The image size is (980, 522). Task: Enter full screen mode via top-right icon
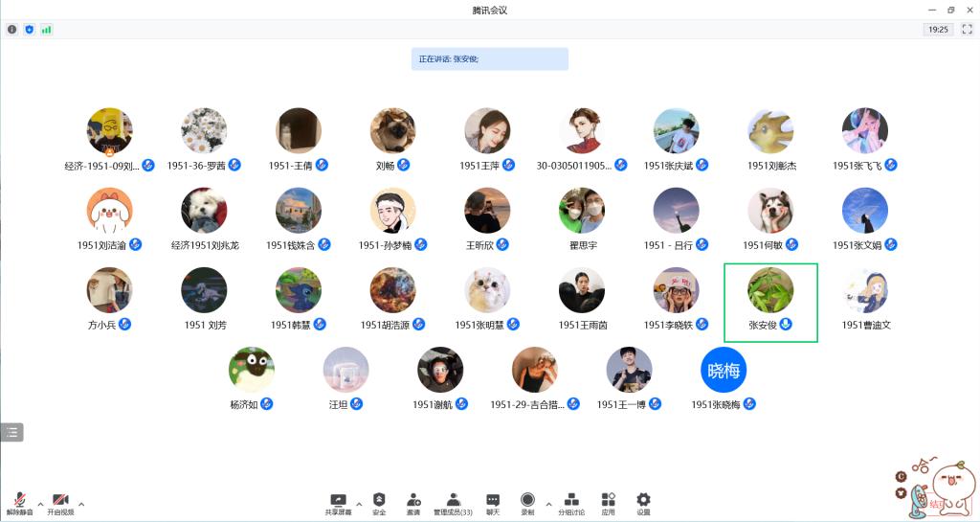(x=967, y=30)
